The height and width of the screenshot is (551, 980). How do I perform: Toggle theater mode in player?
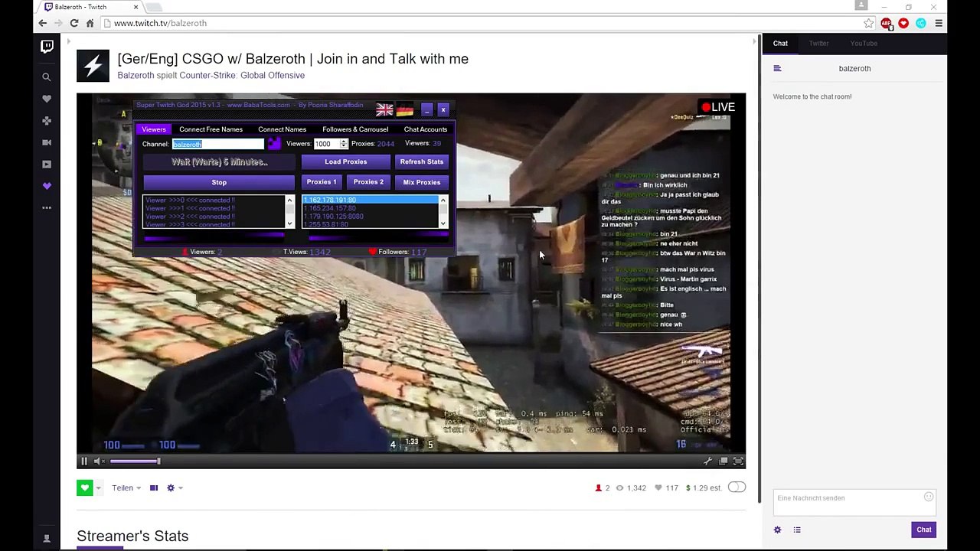pyautogui.click(x=724, y=461)
